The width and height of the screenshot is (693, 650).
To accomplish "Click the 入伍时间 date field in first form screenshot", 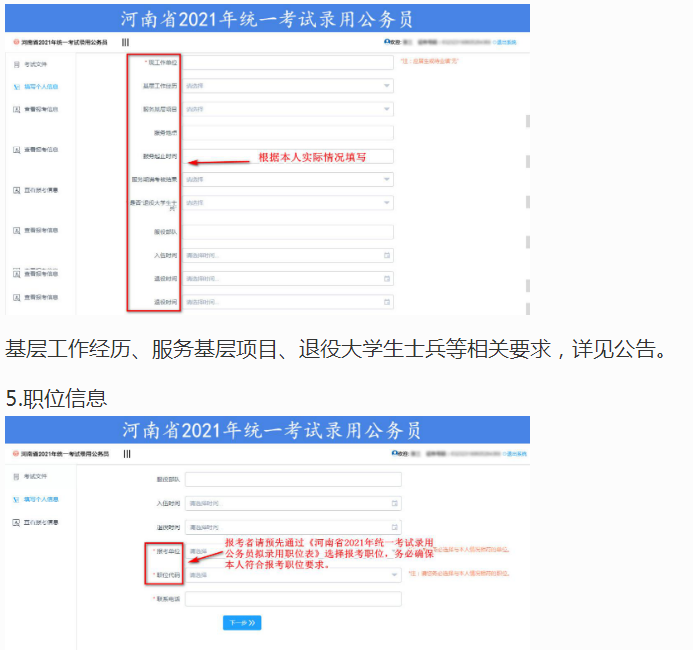I will [288, 255].
